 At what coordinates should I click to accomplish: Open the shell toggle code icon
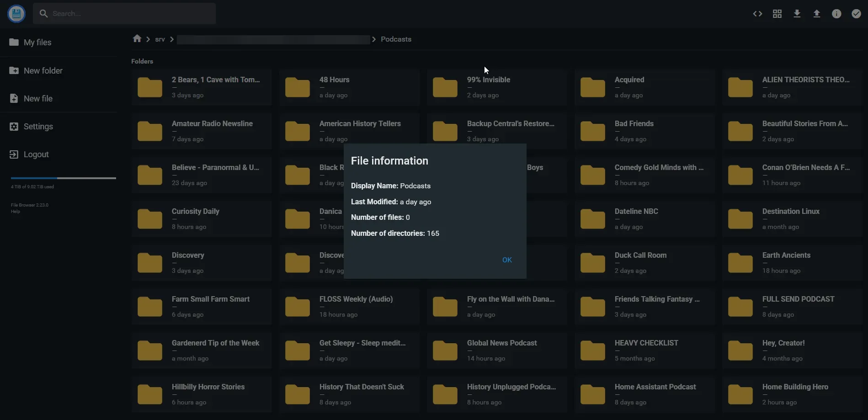point(757,14)
